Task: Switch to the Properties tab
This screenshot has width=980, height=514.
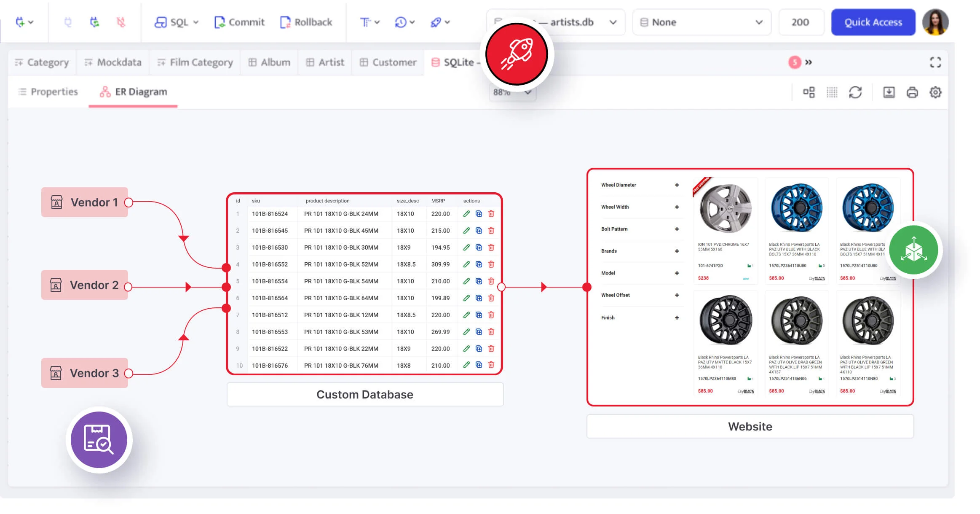Action: click(x=48, y=92)
